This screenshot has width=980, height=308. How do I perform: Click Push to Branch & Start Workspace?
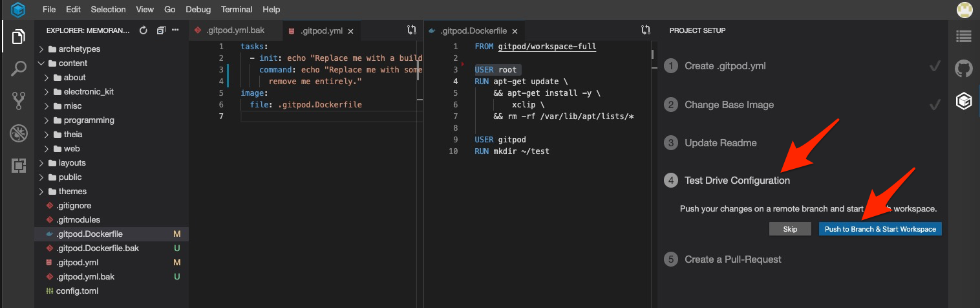coord(880,229)
